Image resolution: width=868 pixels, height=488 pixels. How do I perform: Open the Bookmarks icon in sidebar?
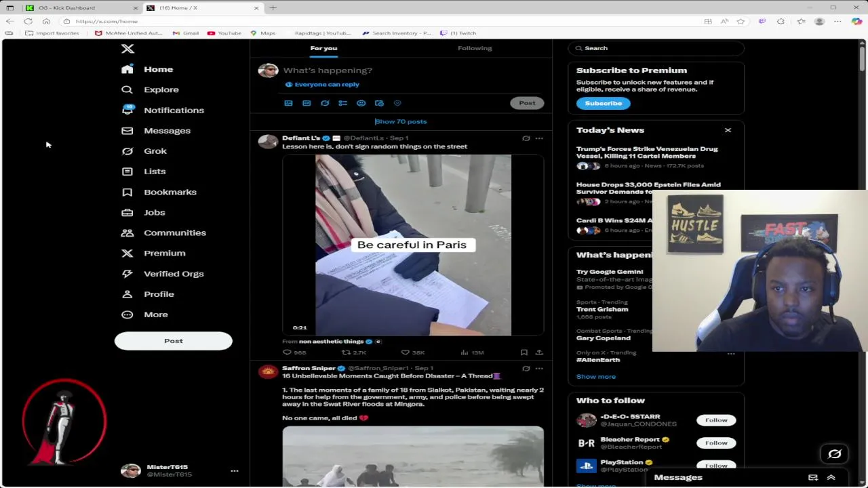(x=127, y=192)
